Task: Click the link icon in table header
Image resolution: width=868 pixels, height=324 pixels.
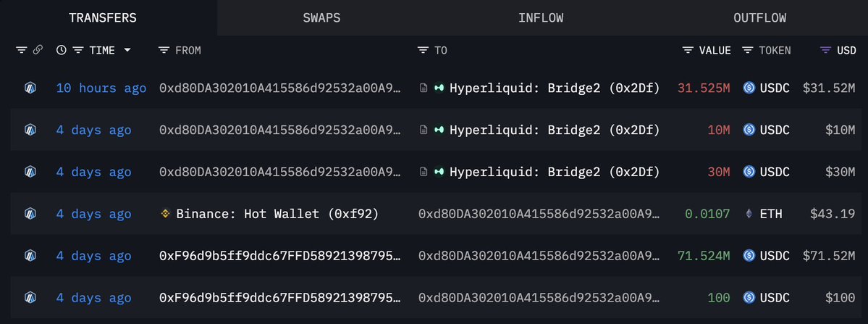Action: (38, 51)
